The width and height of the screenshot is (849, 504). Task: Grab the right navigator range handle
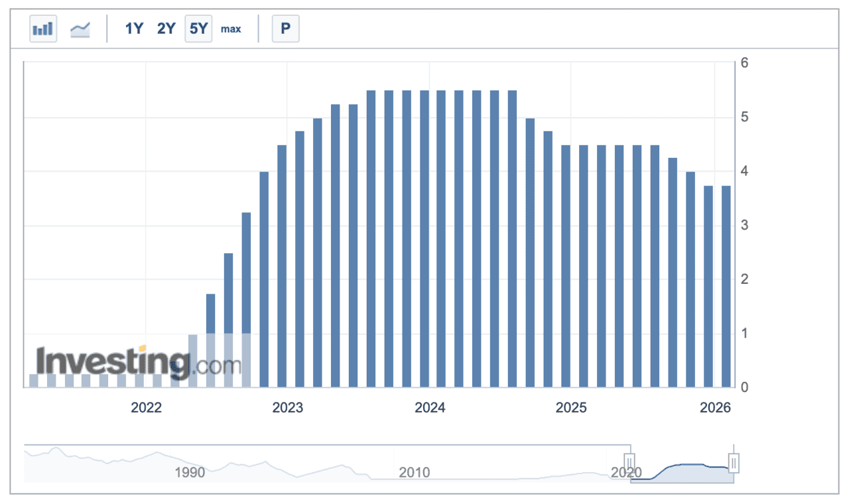[734, 462]
